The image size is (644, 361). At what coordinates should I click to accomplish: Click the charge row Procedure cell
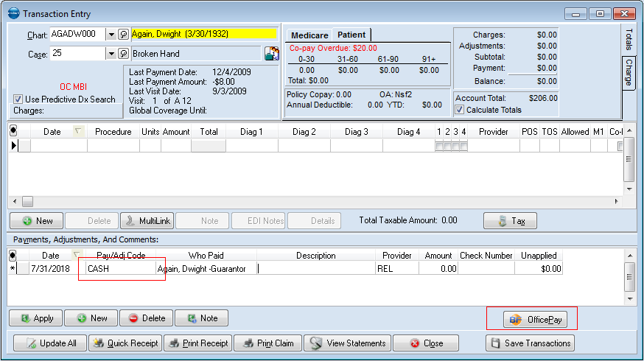[x=113, y=145]
